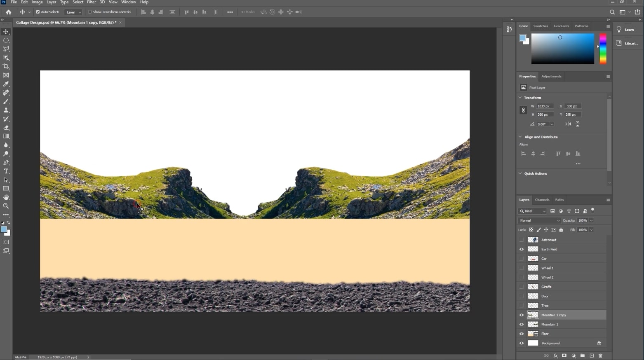Click the Add layer style fx icon
Screen dimensions: 644x360
(555, 356)
